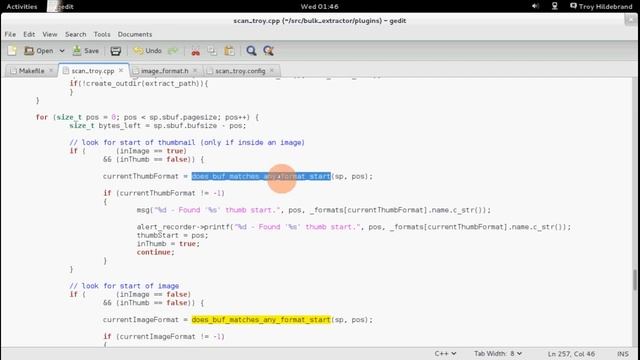Open the Tools menu
Image resolution: width=640 pixels, height=360 pixels.
coord(102,34)
